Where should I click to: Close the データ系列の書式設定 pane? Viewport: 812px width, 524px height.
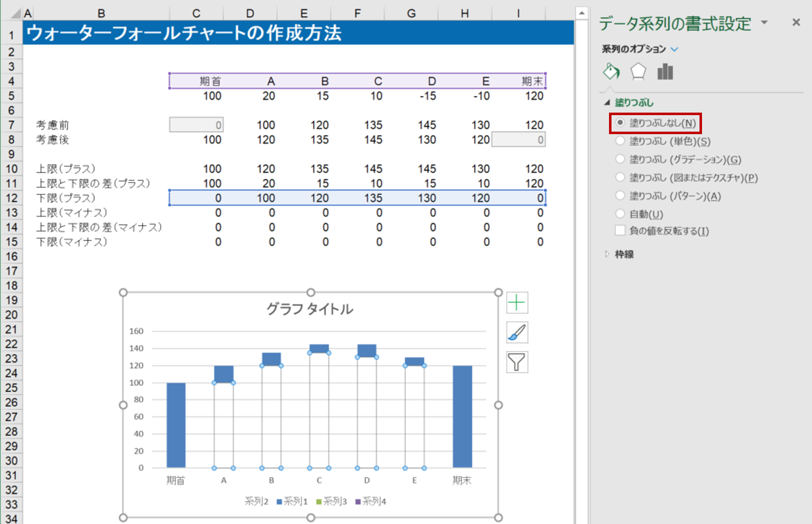(796, 22)
